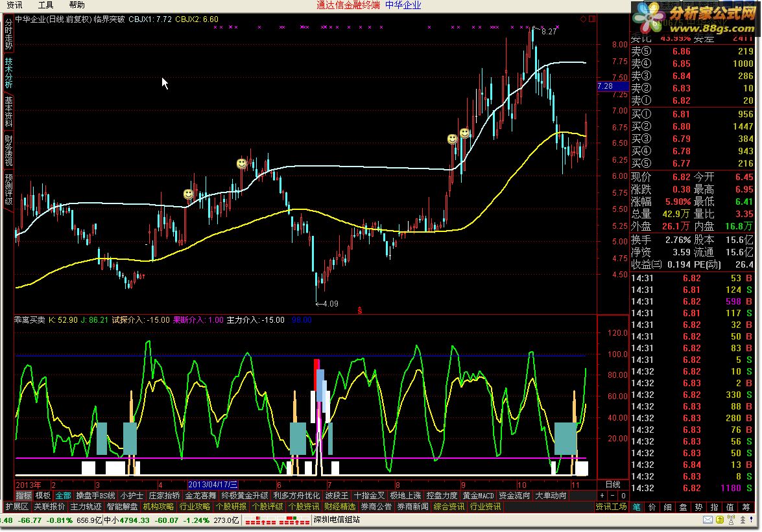Click the yellow up-arrow icon in status bar

click(x=719, y=520)
